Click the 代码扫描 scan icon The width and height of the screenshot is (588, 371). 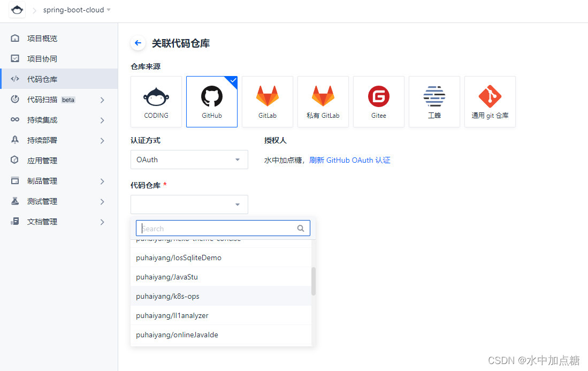15,99
